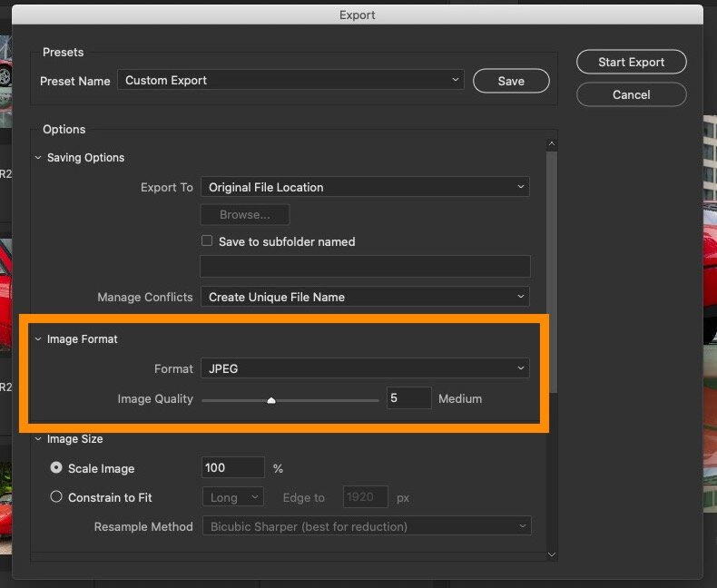The image size is (717, 588).
Task: Open the Resample Method dropdown
Action: (x=367, y=526)
